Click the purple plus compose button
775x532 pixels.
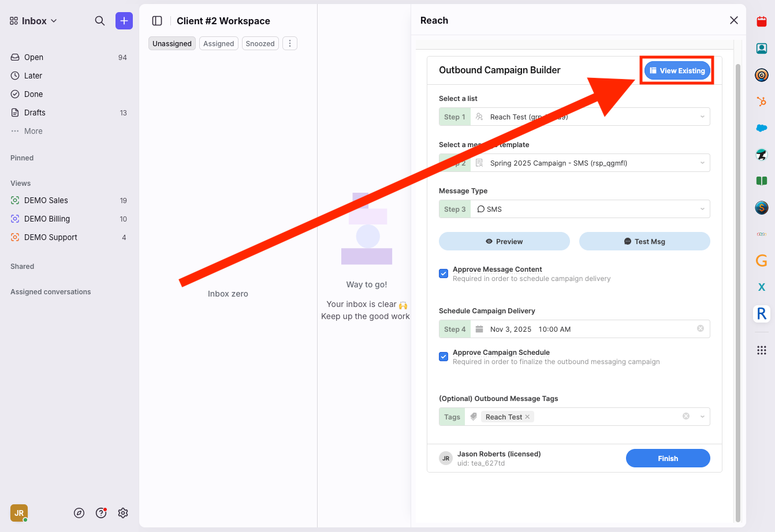[124, 21]
